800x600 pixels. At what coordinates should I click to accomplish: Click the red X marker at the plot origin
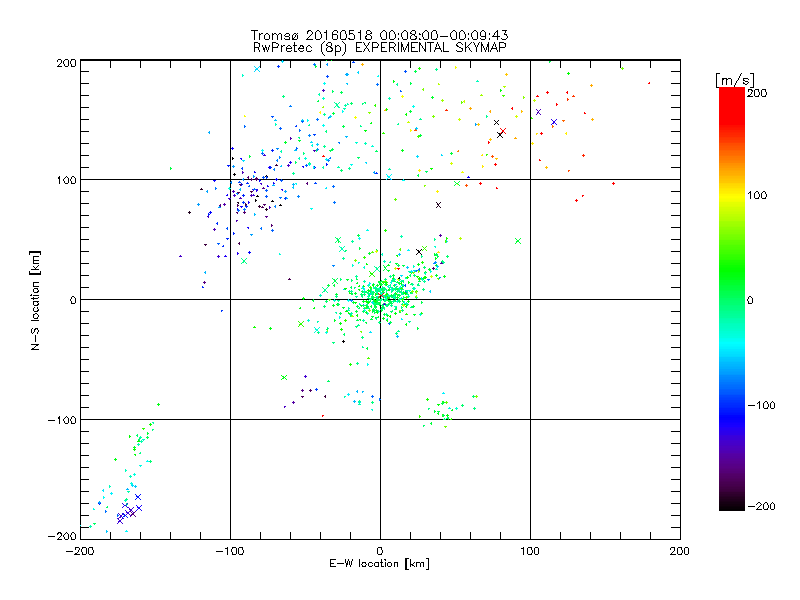click(x=380, y=296)
